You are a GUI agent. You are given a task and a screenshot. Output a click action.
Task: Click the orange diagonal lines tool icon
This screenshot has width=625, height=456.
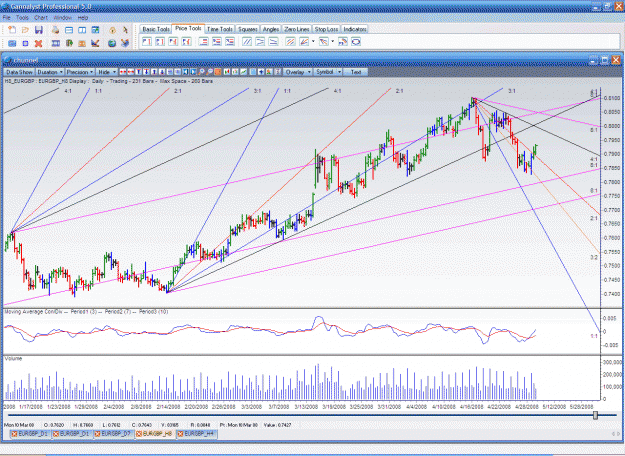290,41
